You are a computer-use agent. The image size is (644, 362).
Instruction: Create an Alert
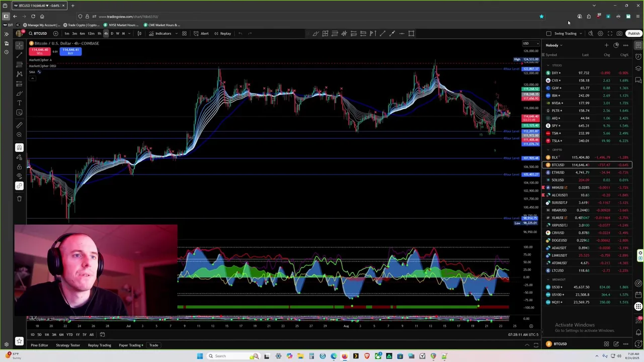(x=201, y=34)
